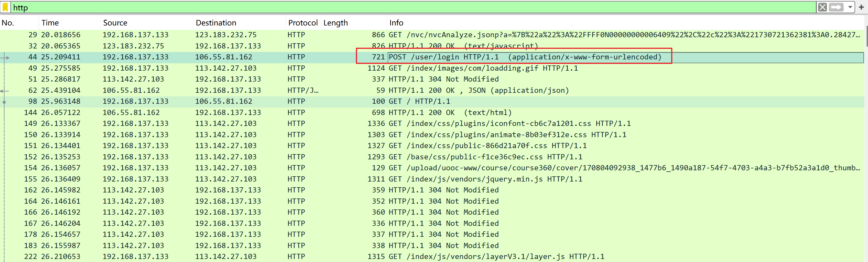Viewport: 868px width, 262px height.
Task: Select packet 152 base public css request
Action: pos(432,157)
